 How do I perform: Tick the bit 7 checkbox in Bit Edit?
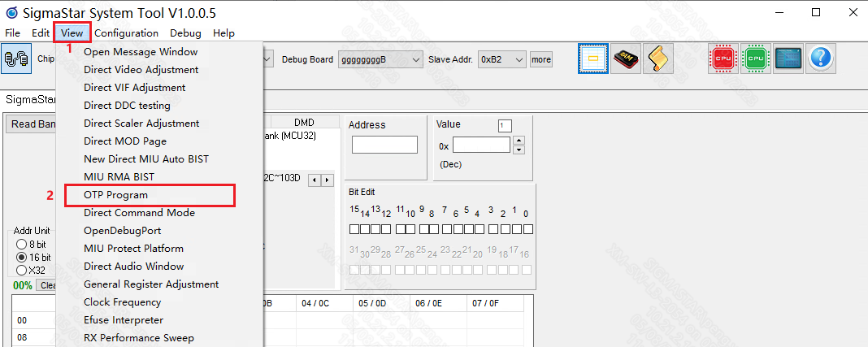point(447,228)
